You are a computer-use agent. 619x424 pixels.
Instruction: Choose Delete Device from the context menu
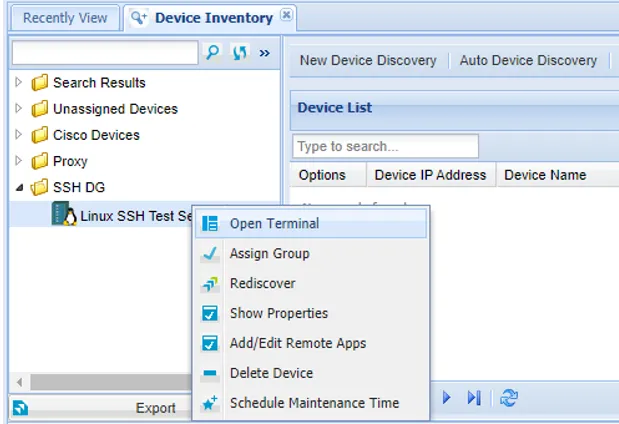point(311,373)
